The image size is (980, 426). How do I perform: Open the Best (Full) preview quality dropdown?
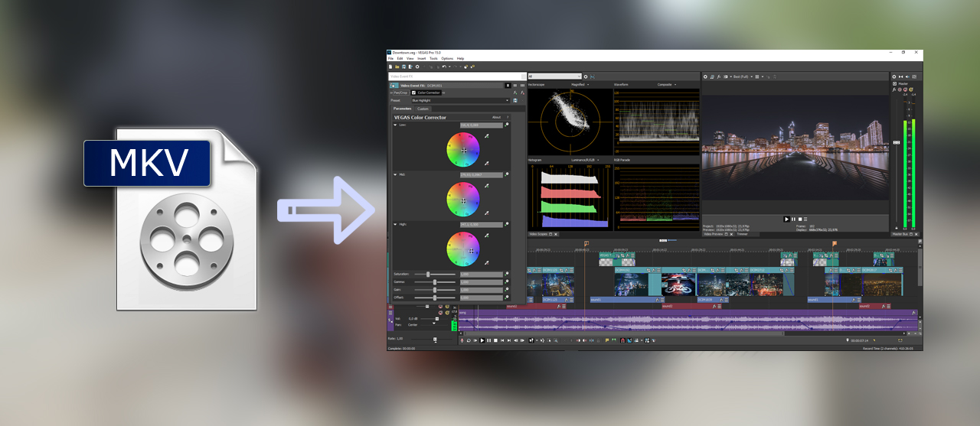pyautogui.click(x=743, y=76)
